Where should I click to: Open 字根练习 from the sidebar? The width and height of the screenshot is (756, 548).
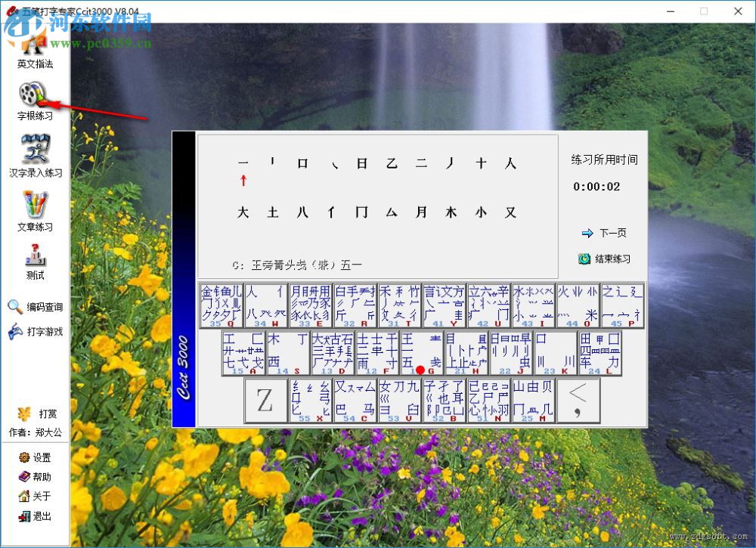coord(34,102)
